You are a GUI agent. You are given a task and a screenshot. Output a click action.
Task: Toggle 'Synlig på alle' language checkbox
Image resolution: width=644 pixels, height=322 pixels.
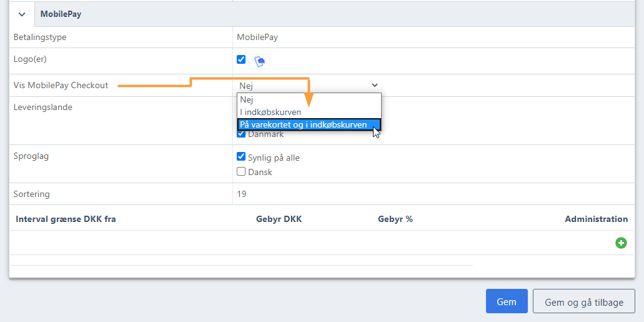241,157
